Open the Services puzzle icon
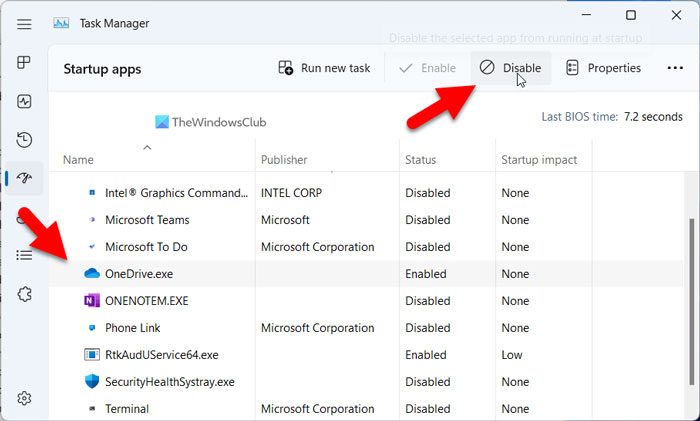The image size is (700, 421). pos(24,293)
